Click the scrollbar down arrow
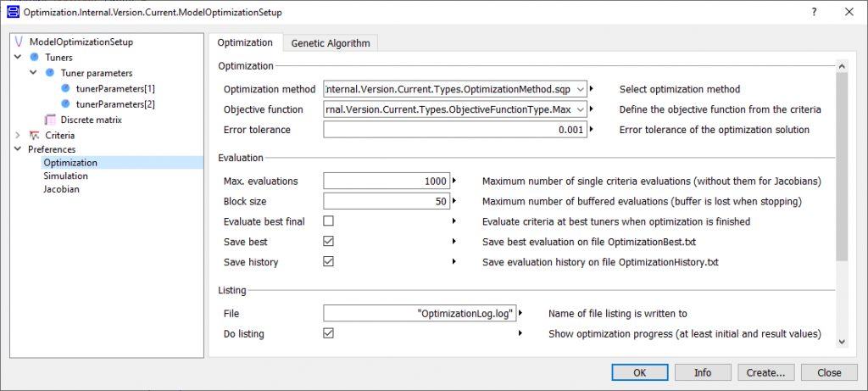This screenshot has height=391, width=868. (x=842, y=342)
